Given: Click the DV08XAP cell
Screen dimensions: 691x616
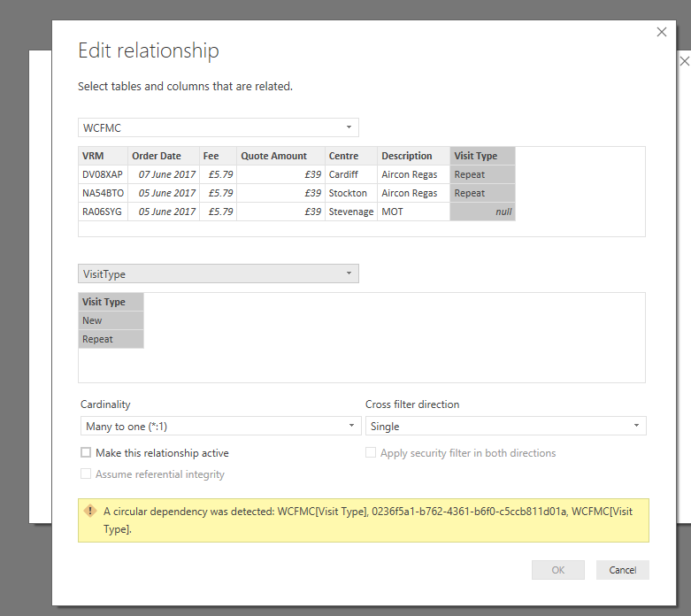Looking at the screenshot, I should pos(104,174).
